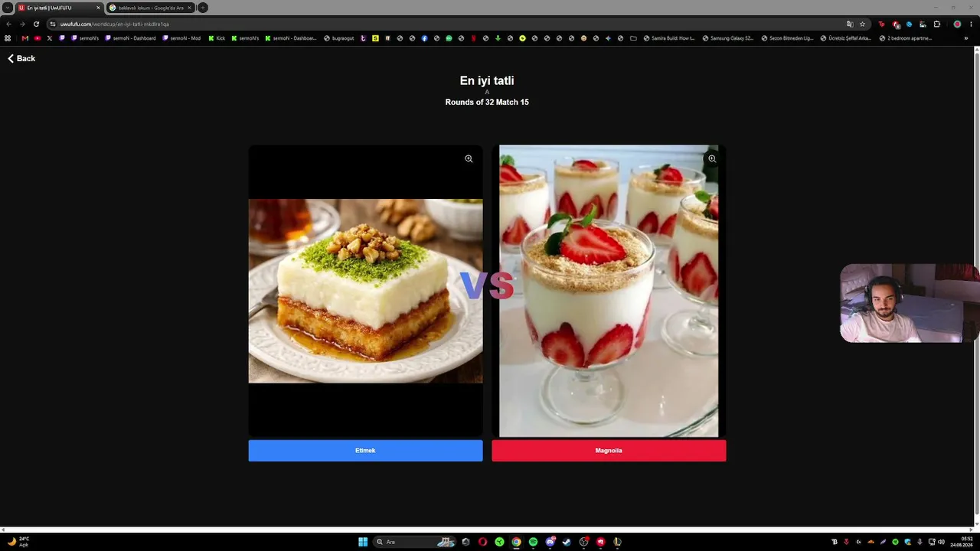
Task: Select the Etimek dessert photo
Action: [x=365, y=291]
